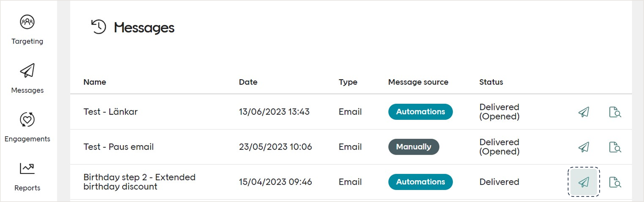Open the "Birthday step 2 - Extended birthday discount" message
This screenshot has width=644, height=202.
click(139, 182)
